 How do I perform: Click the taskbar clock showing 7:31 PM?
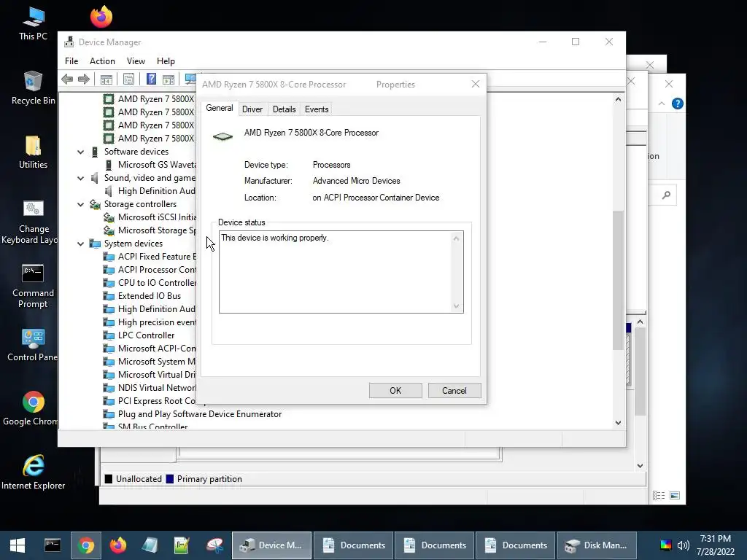[715, 545]
